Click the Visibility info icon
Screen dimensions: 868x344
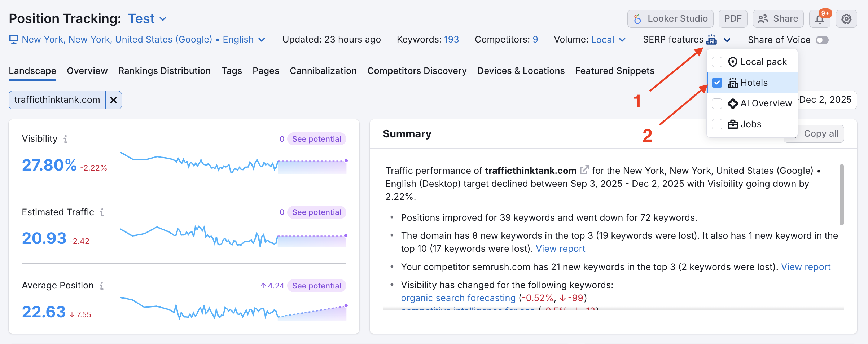(65, 139)
